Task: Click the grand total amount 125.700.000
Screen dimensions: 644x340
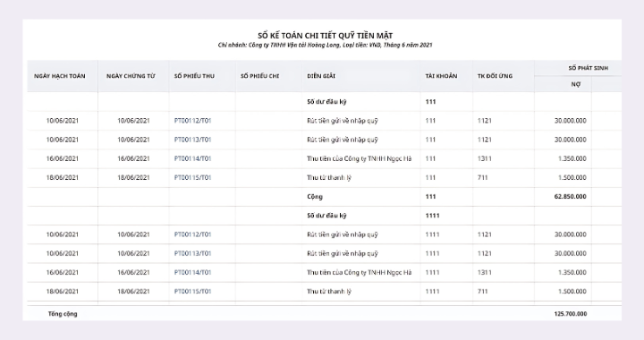Action: coord(570,314)
